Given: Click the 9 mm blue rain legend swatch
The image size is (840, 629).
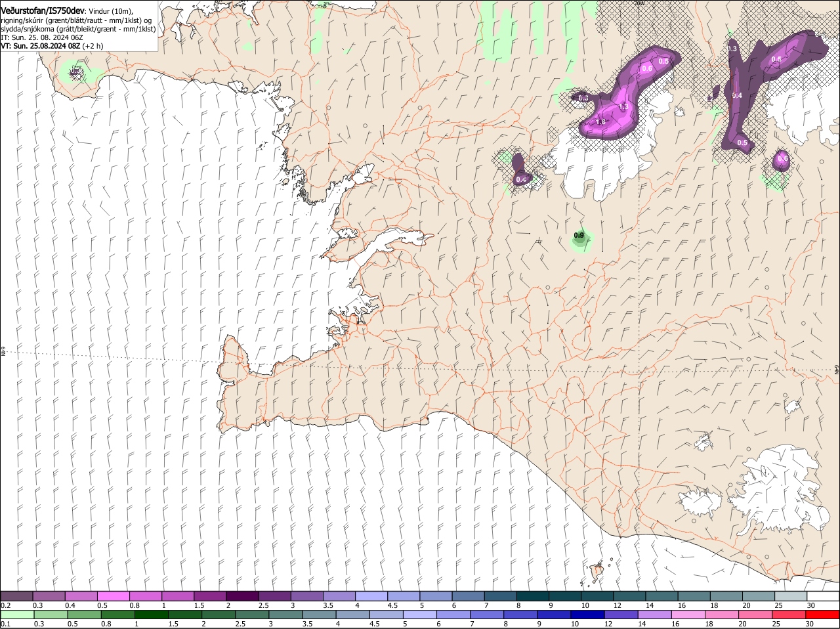Looking at the screenshot, I should pos(553,615).
